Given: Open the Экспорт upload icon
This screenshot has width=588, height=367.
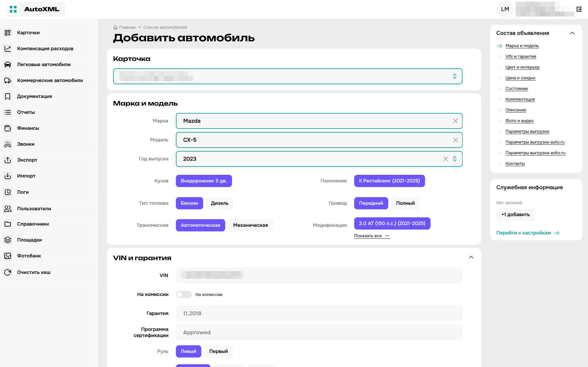Looking at the screenshot, I should click(x=8, y=160).
